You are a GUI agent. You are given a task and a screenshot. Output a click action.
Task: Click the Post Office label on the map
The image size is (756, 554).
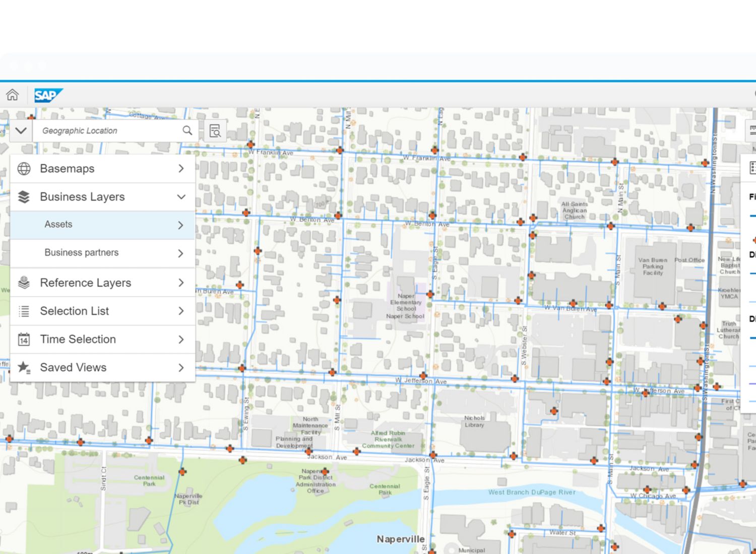689,260
